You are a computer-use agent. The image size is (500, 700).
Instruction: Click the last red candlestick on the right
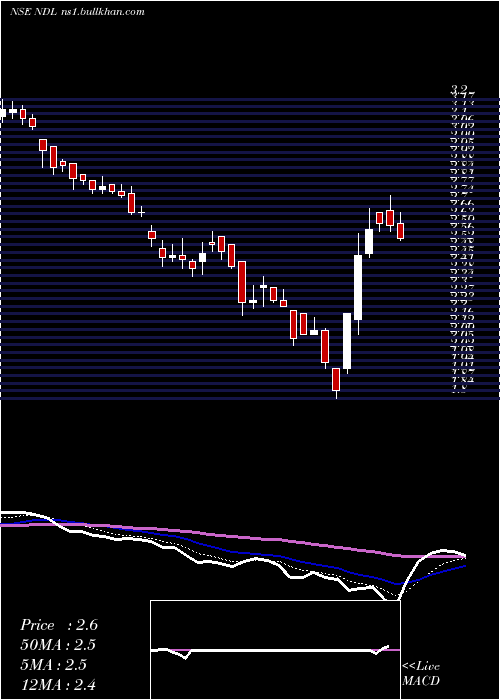(400, 231)
